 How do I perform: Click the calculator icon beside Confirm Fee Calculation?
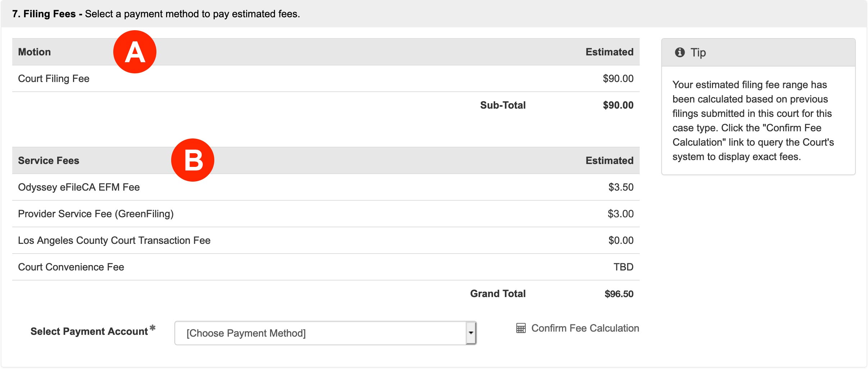coord(521,328)
